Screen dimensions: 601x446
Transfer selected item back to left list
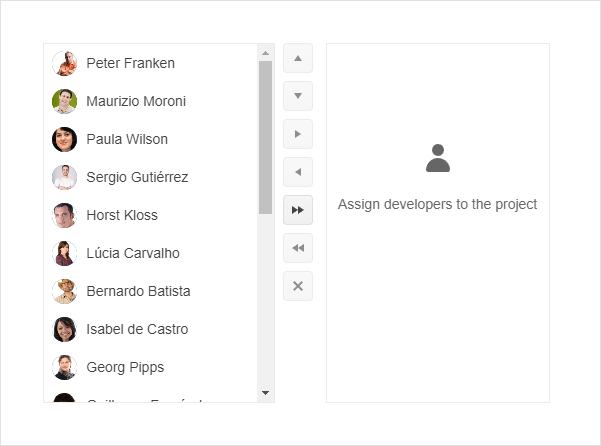click(298, 172)
